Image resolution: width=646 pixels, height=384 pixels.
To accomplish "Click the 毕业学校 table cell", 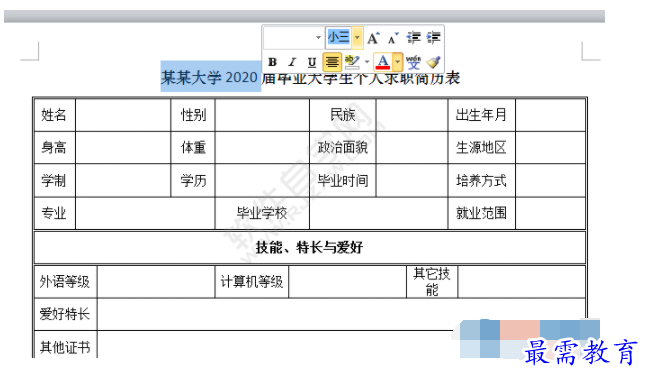I will [x=262, y=213].
